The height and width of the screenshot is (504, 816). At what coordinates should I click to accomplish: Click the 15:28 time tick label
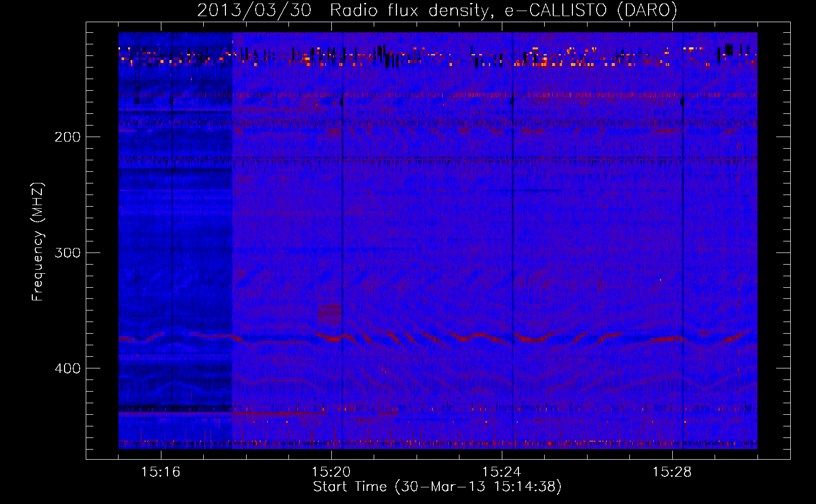(672, 472)
